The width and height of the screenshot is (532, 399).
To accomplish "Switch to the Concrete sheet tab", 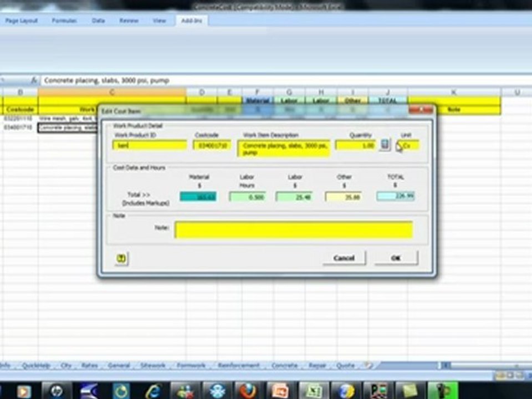I will click(x=284, y=365).
